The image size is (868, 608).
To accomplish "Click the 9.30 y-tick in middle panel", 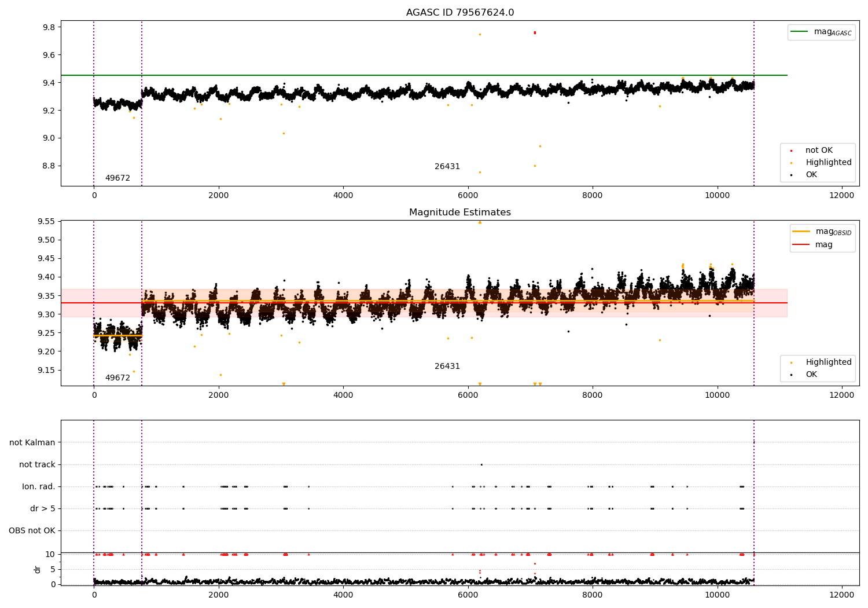I will pos(47,315).
